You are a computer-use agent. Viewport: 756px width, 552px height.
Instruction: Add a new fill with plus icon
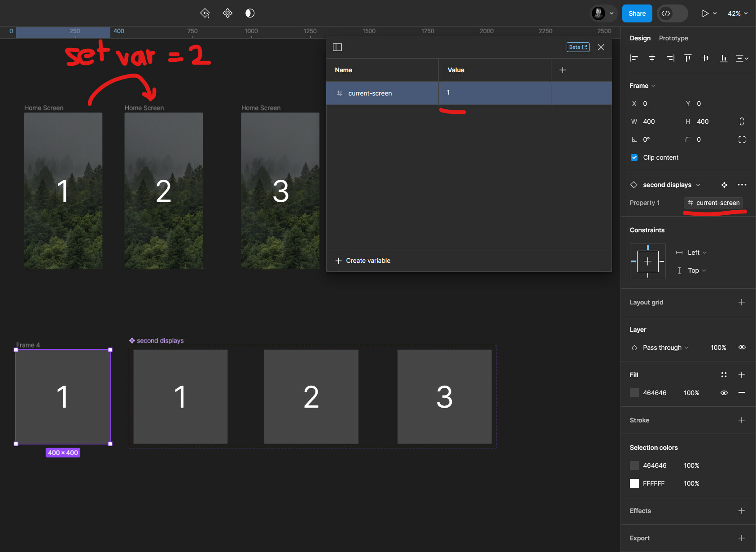(742, 375)
